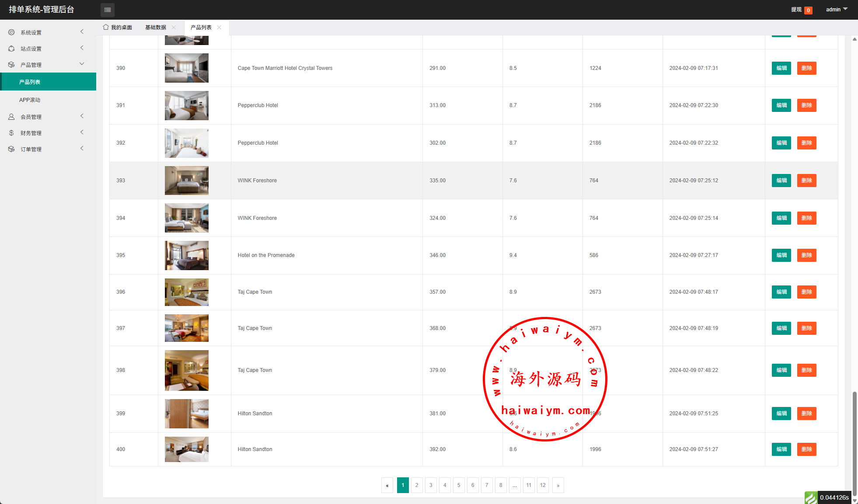Image resolution: width=858 pixels, height=504 pixels.
Task: Collapse the 产品管理 menu chevron
Action: (82, 64)
